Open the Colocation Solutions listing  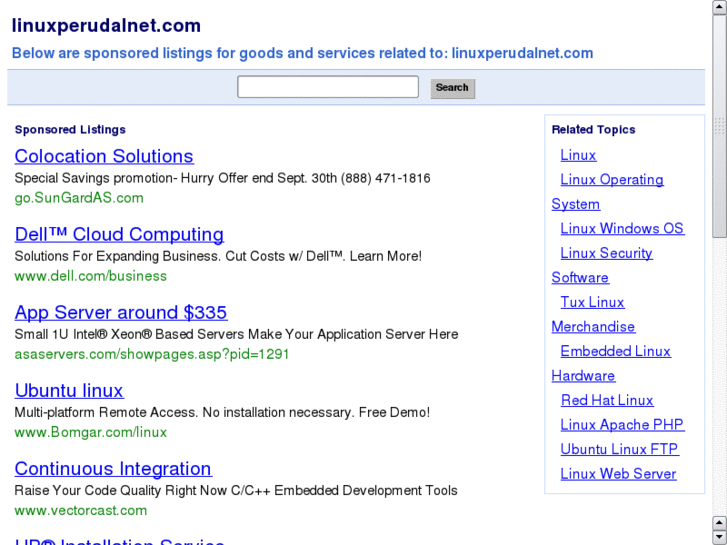104,156
